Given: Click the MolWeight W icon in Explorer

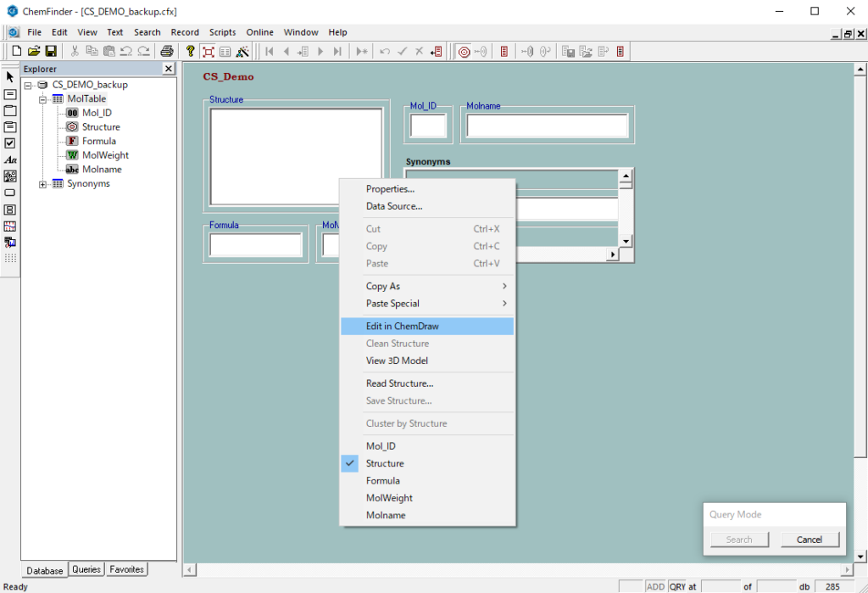Looking at the screenshot, I should point(72,155).
